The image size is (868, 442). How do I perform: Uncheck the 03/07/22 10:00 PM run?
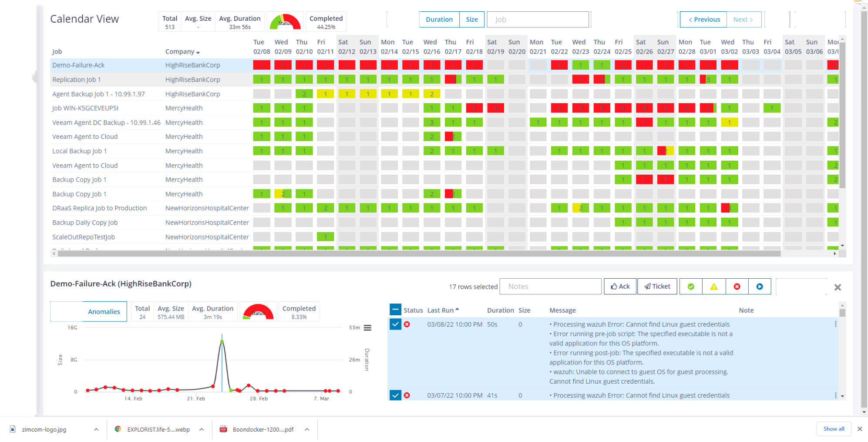(x=395, y=395)
